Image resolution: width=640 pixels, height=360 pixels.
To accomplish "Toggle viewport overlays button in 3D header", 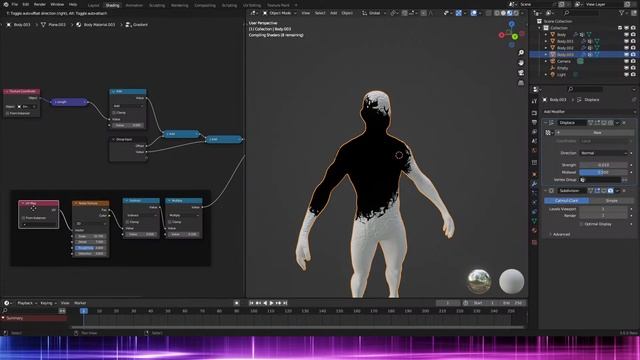I will [x=473, y=13].
